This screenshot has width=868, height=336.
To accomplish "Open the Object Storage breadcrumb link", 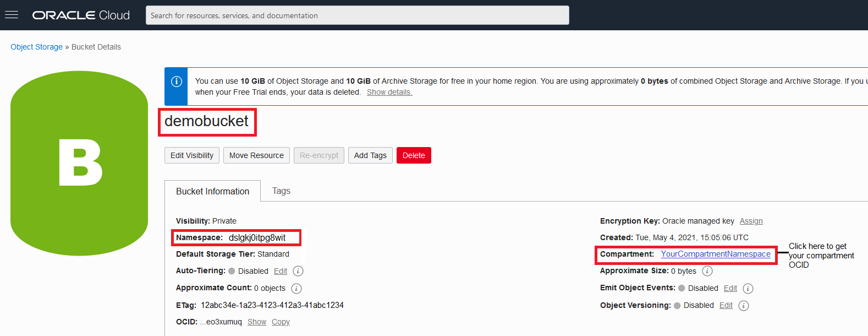I will (x=36, y=47).
